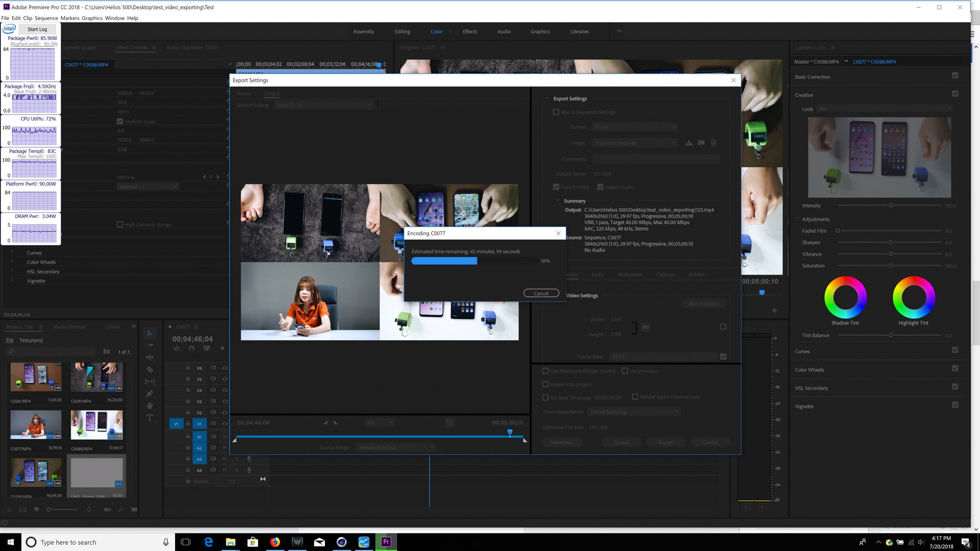Toggle Match Sequence Settings checkbox
The image size is (980, 551).
coord(556,112)
